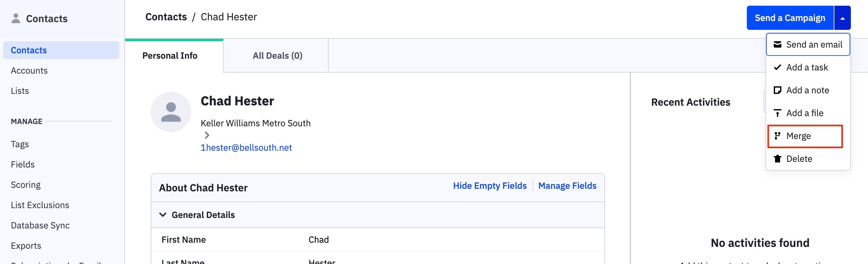The height and width of the screenshot is (264, 868).
Task: Switch to the All Deals (0) tab
Action: click(277, 56)
